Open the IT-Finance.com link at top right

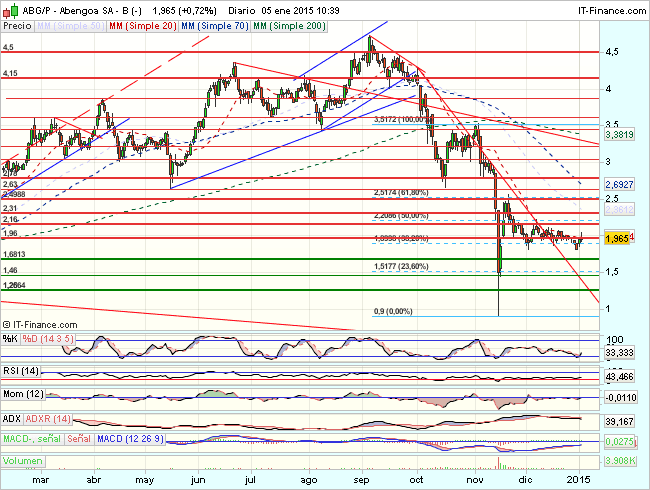[x=612, y=11]
